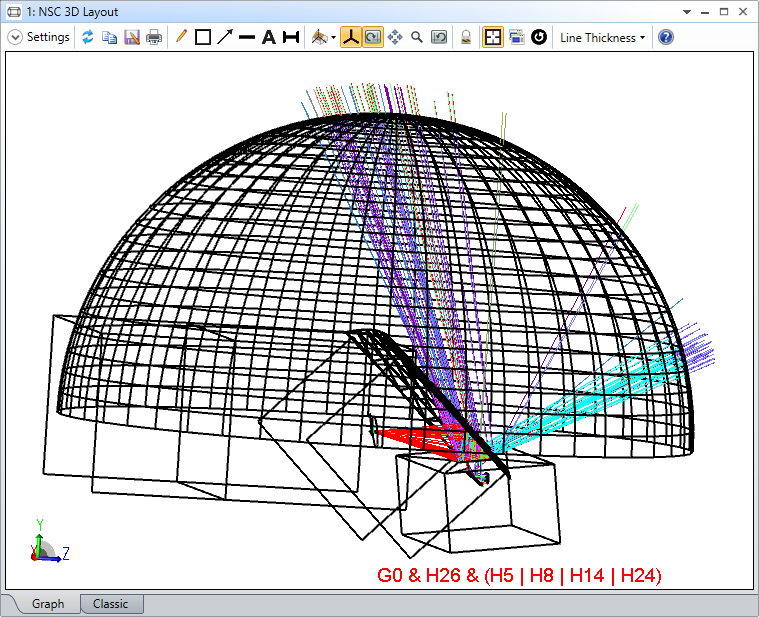Select the arrow drawing tool
This screenshot has width=759, height=617.
click(x=225, y=37)
